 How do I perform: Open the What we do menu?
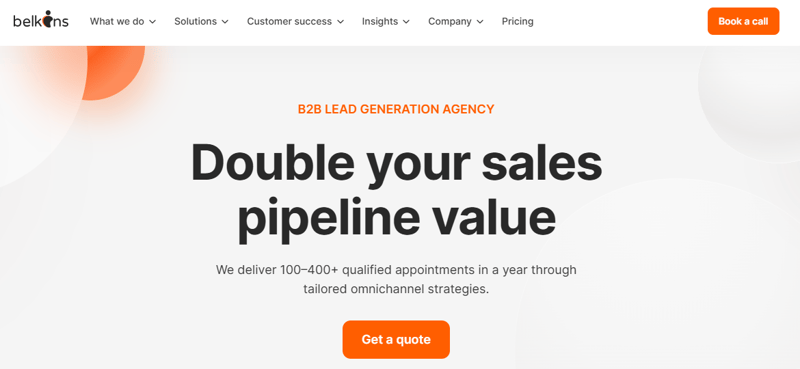pos(123,21)
